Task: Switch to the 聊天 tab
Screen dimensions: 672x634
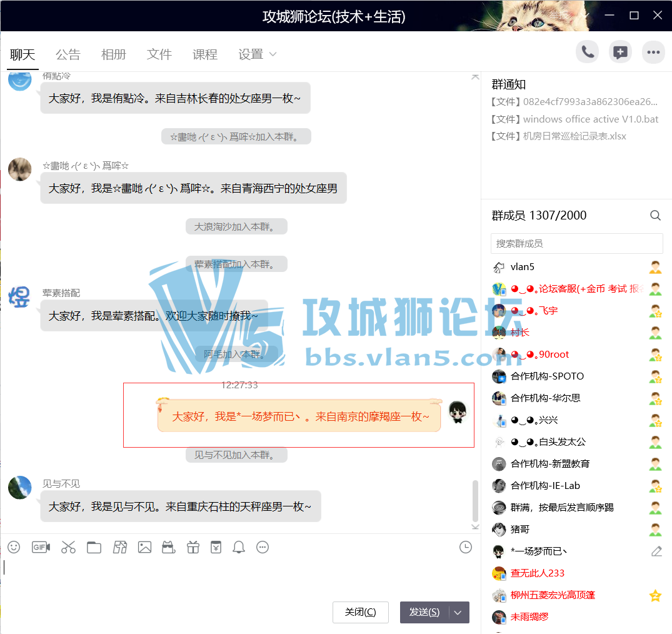Action: pos(23,54)
